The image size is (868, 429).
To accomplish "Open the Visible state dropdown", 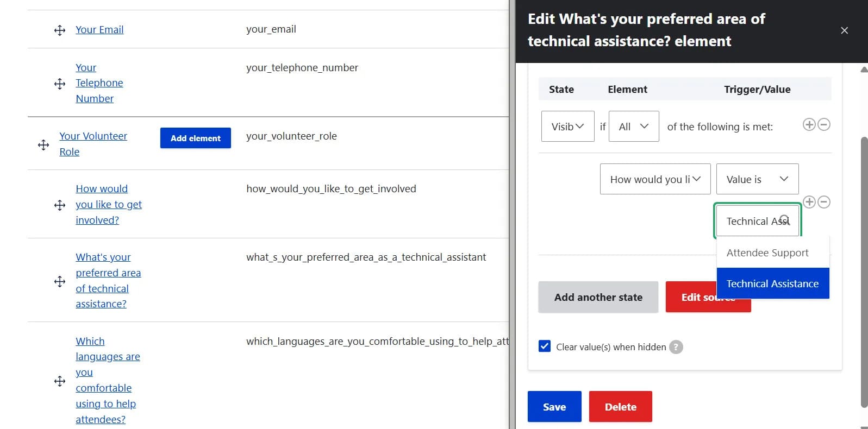I will coord(567,126).
